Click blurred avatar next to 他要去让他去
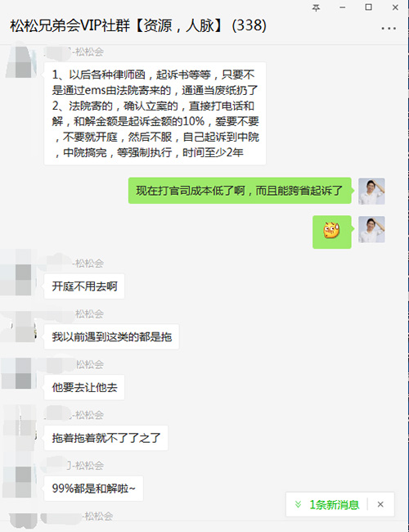 (x=20, y=373)
